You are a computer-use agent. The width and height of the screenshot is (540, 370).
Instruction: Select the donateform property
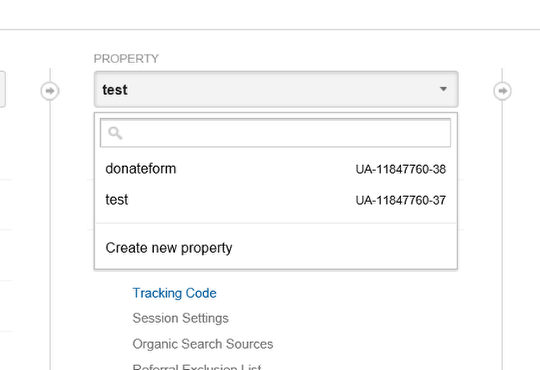[276, 169]
